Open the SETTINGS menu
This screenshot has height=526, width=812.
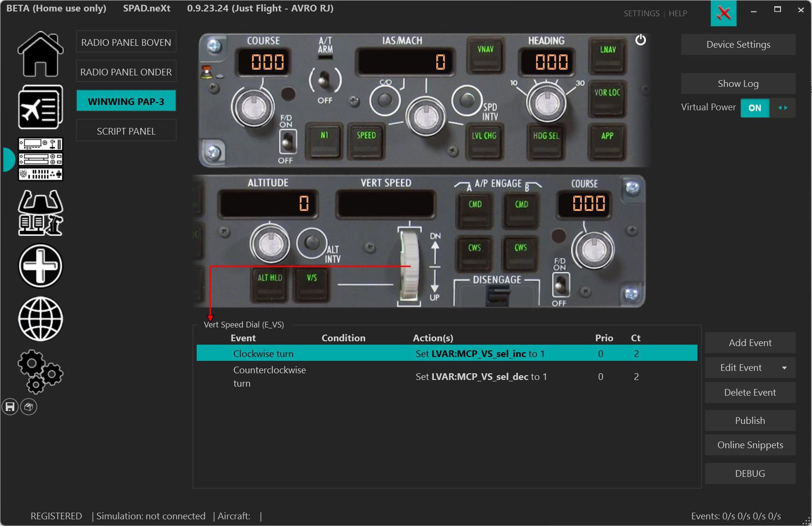pos(641,13)
